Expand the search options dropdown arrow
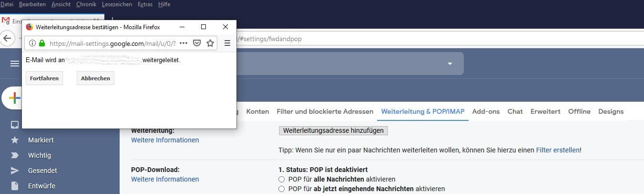Image resolution: width=644 pixels, height=194 pixels. [450, 64]
